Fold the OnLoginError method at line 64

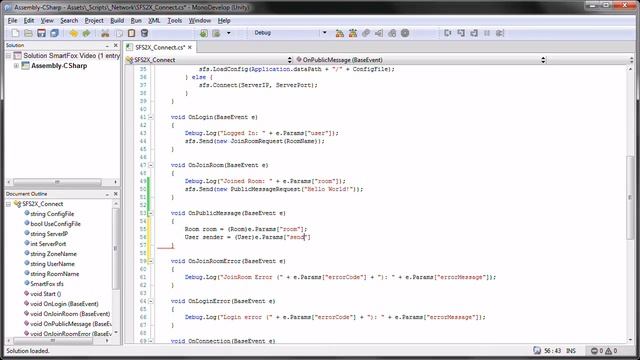click(x=151, y=301)
